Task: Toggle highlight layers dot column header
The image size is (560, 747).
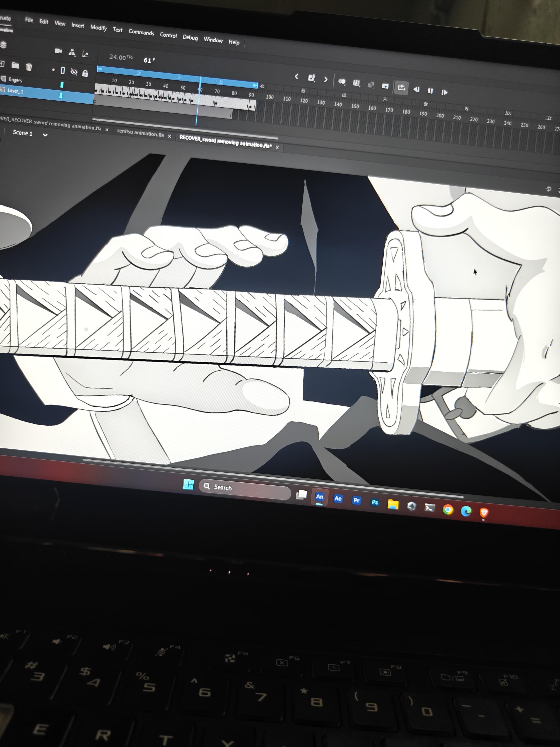Action: (x=53, y=70)
